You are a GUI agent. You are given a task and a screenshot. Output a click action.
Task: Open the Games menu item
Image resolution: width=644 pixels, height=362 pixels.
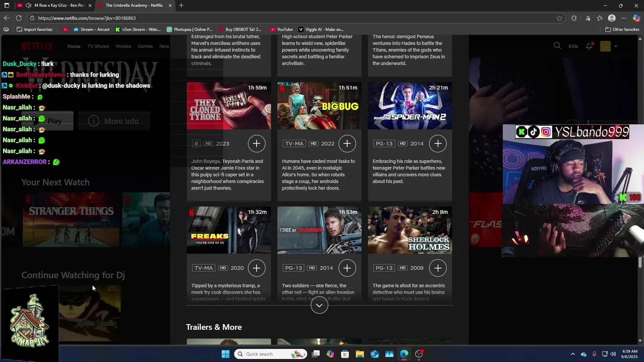coord(145,46)
